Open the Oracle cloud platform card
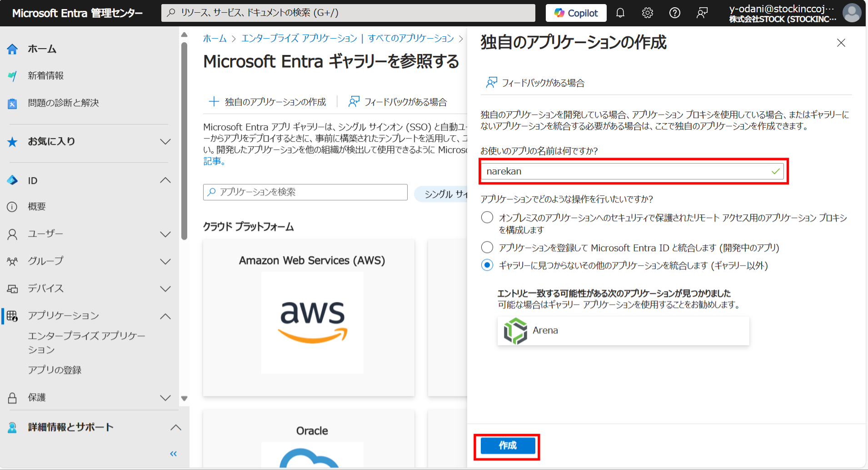Screen dimensions: 868x470 pyautogui.click(x=309, y=438)
